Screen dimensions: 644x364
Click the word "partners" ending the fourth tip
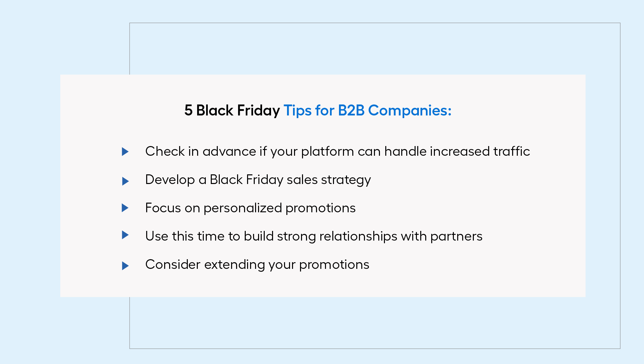[x=456, y=237]
